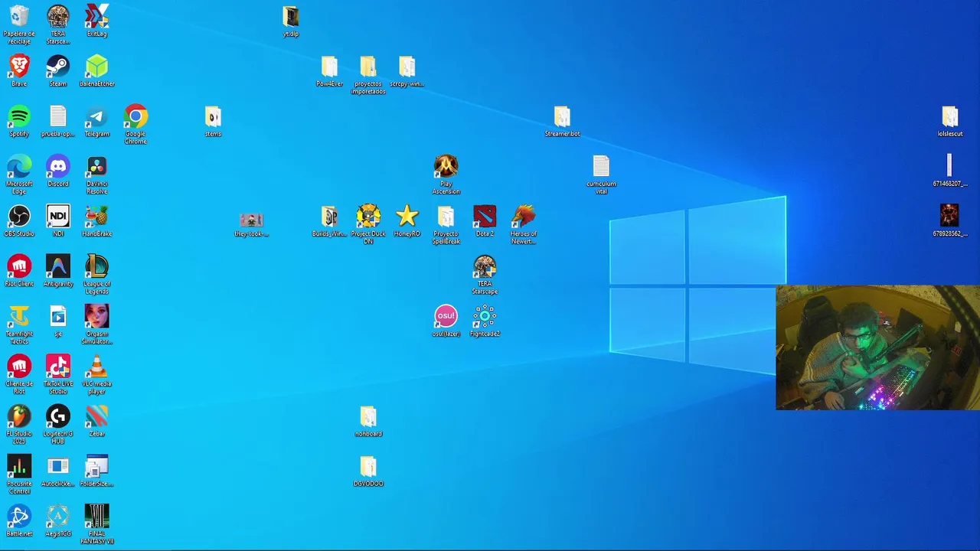Select the curriculum vital document

point(601,166)
